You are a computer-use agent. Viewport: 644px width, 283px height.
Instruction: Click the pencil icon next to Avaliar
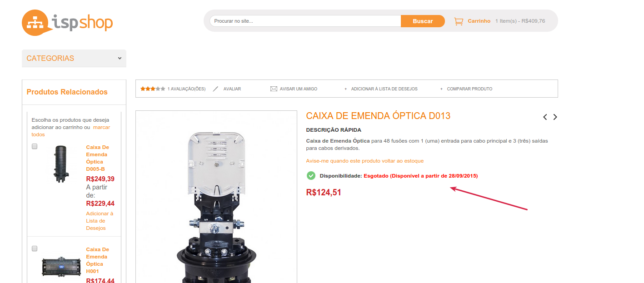pos(215,89)
